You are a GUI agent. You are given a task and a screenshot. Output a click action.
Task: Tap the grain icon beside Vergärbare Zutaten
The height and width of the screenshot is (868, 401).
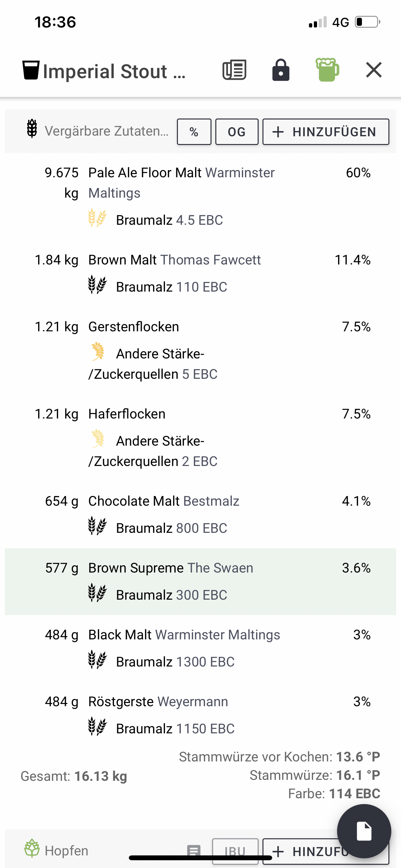tap(32, 129)
